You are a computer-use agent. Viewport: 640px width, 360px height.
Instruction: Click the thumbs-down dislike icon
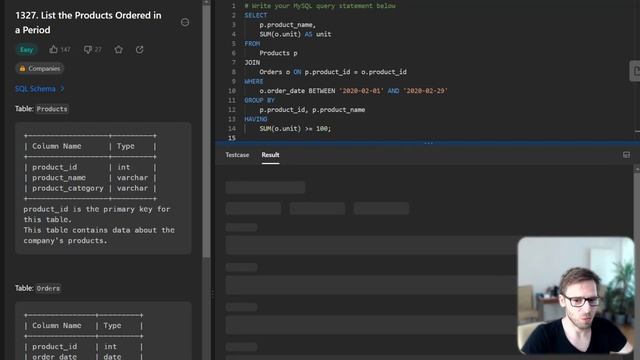(x=87, y=50)
